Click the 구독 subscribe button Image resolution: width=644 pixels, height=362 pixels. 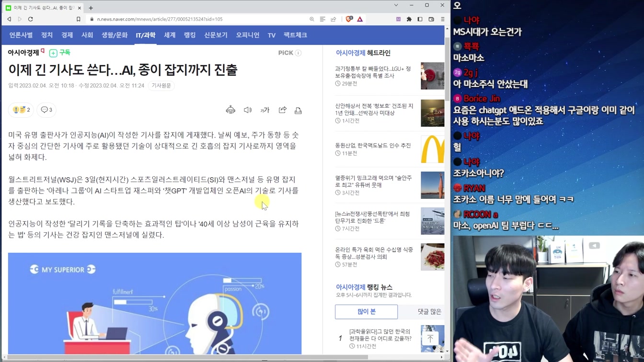(60, 53)
